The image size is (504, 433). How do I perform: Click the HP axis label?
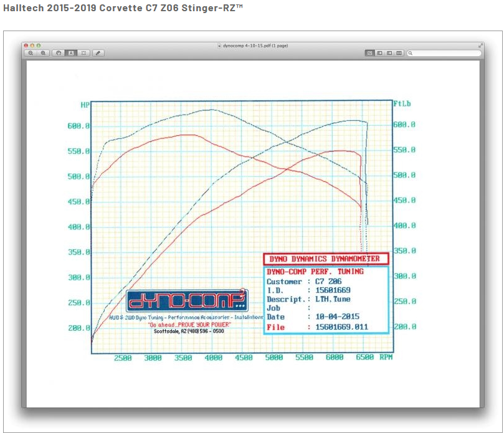click(x=85, y=105)
